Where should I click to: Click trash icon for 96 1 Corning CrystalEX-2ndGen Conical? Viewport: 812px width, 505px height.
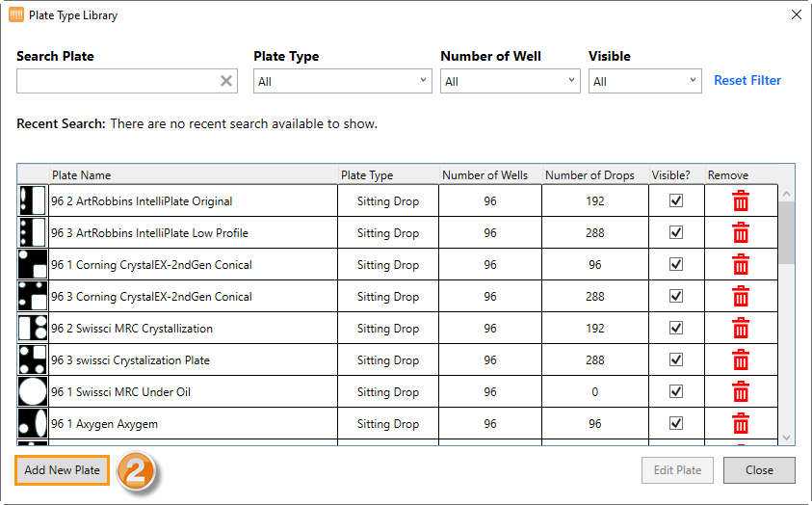[x=740, y=265]
